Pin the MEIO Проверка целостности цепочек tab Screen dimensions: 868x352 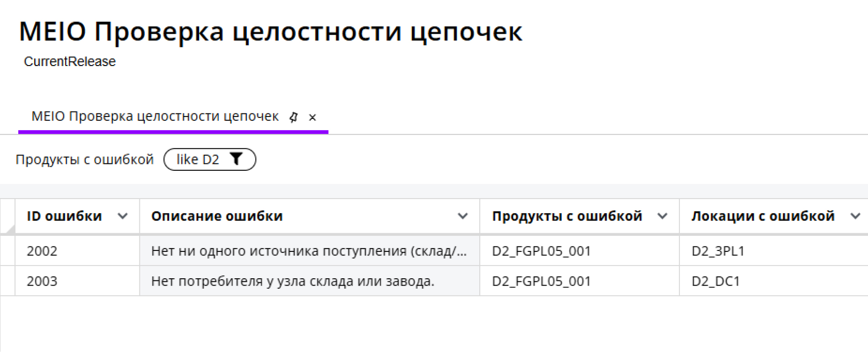point(294,117)
